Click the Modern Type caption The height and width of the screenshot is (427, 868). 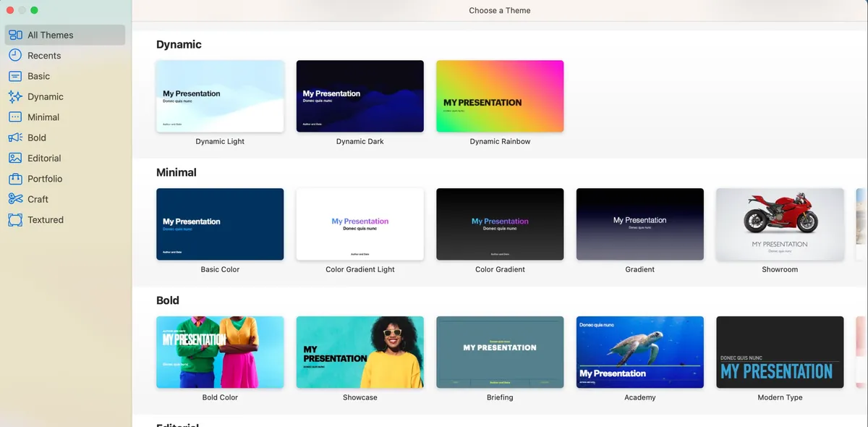click(x=780, y=397)
